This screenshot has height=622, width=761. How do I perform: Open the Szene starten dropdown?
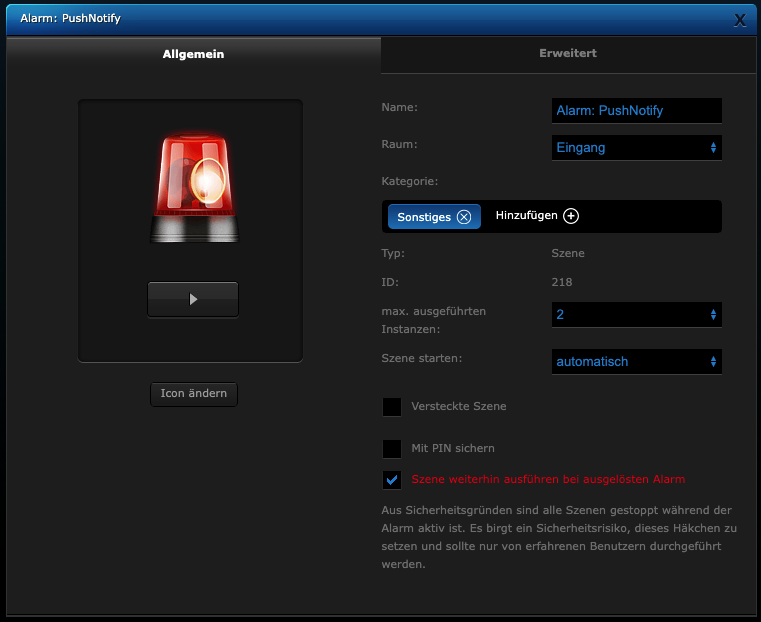click(636, 361)
